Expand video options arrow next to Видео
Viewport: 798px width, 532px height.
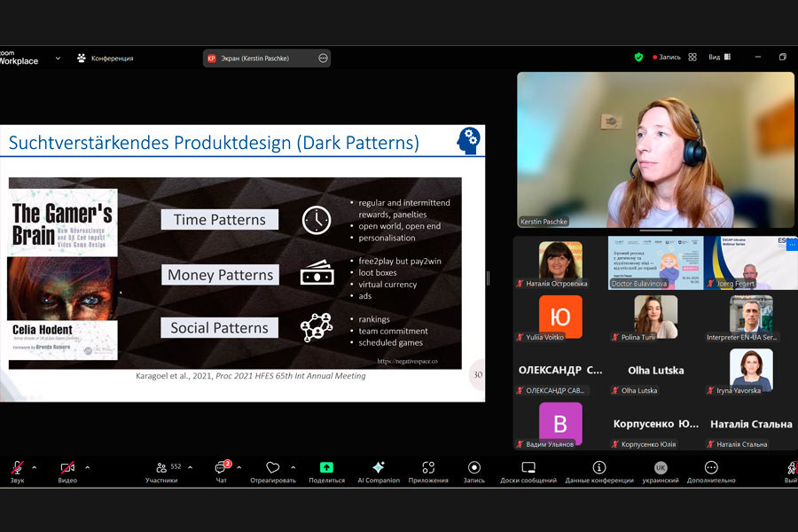pyautogui.click(x=87, y=467)
